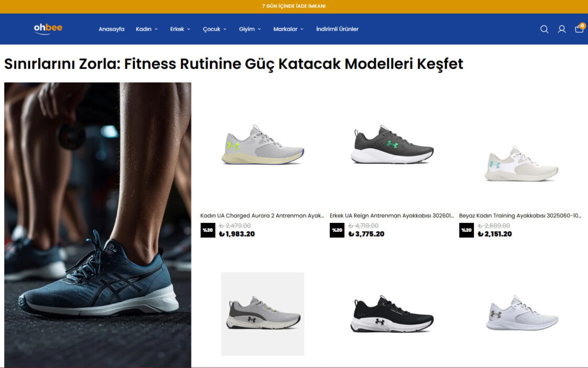This screenshot has height=368, width=588.
Task: Open the Giyim dropdown menu
Action: [250, 29]
